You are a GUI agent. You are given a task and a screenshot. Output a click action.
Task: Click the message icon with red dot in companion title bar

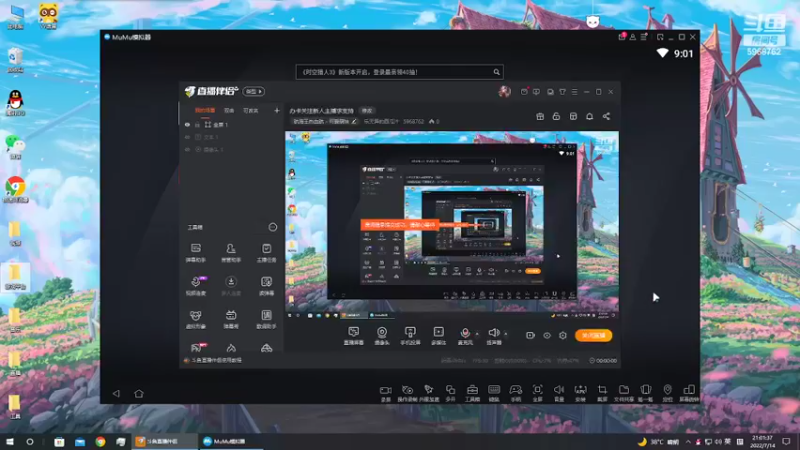click(x=524, y=92)
